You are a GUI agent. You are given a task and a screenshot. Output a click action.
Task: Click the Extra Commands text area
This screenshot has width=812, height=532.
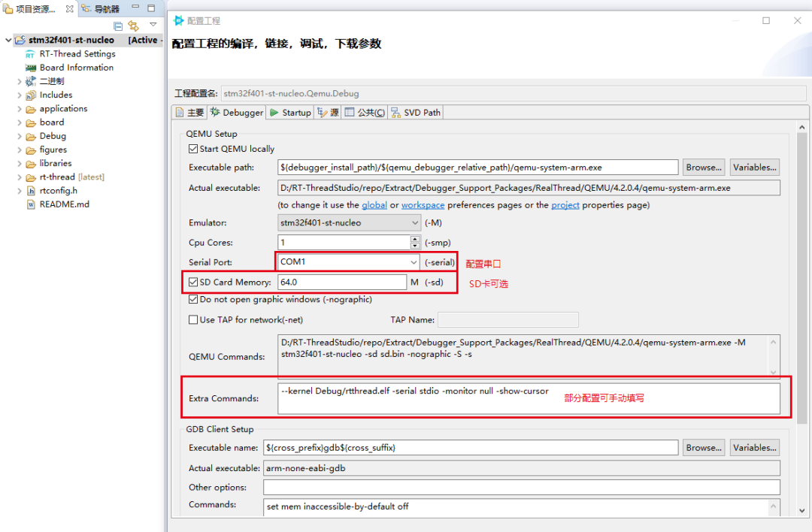click(x=529, y=398)
